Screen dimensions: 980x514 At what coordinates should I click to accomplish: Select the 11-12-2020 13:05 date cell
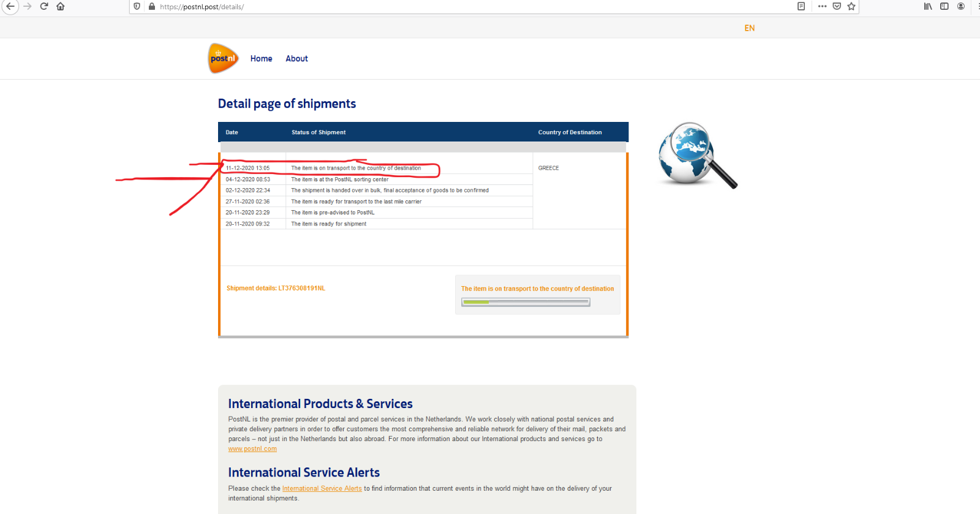tap(247, 168)
